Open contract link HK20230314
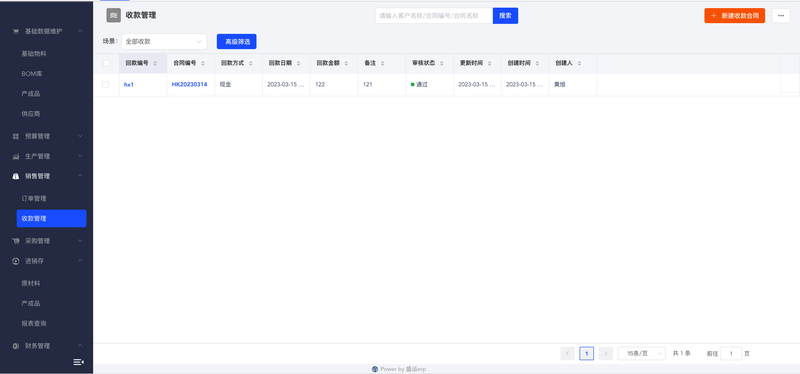Viewport: 800px width, 374px height. 189,85
